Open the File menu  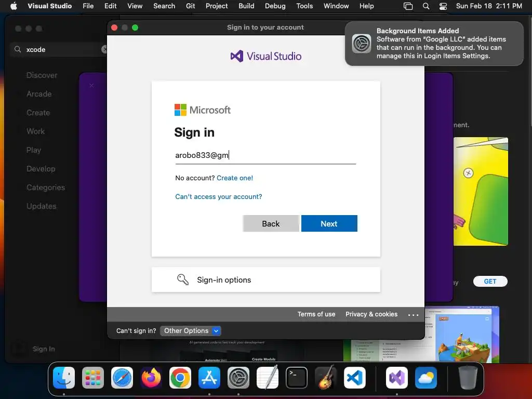[88, 6]
